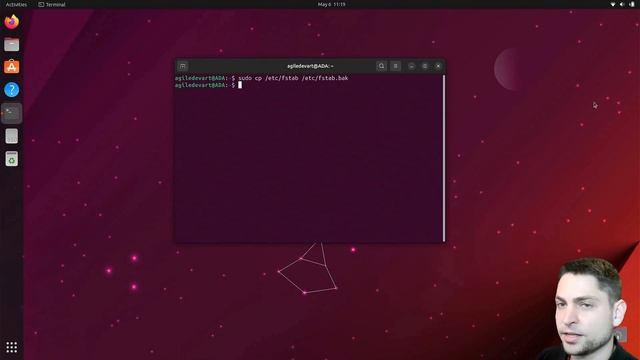
Task: Click the terminal search icon
Action: point(381,66)
